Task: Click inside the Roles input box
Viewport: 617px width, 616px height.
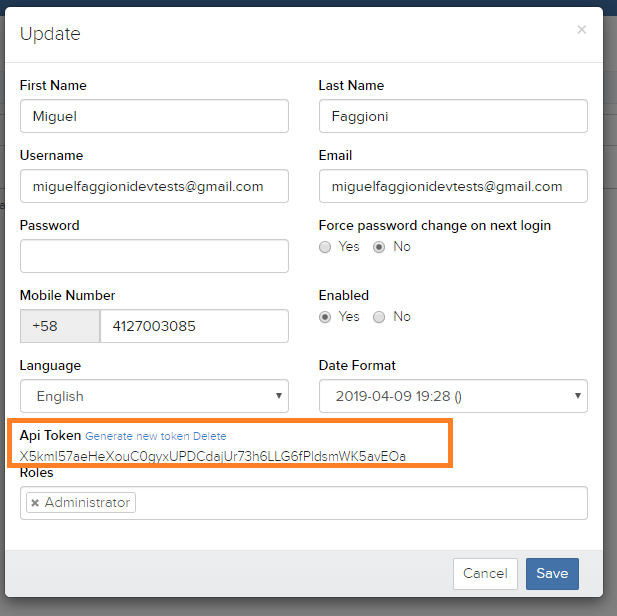Action: tap(360, 503)
